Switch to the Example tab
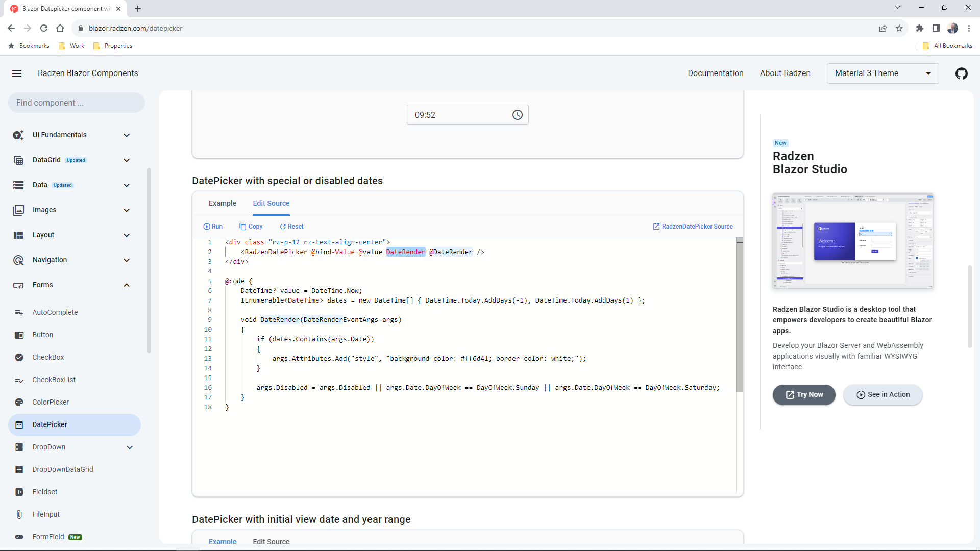980x551 pixels. point(223,203)
